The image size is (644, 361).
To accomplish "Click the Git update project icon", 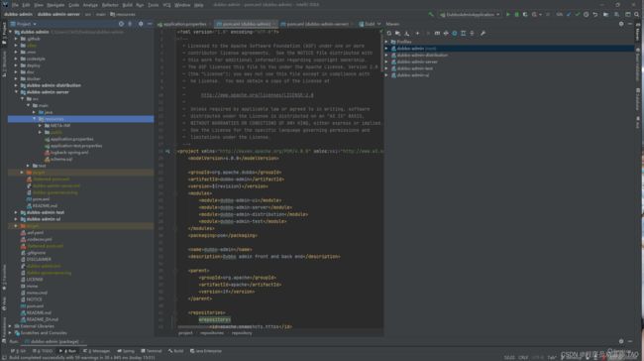I will 569,15.
